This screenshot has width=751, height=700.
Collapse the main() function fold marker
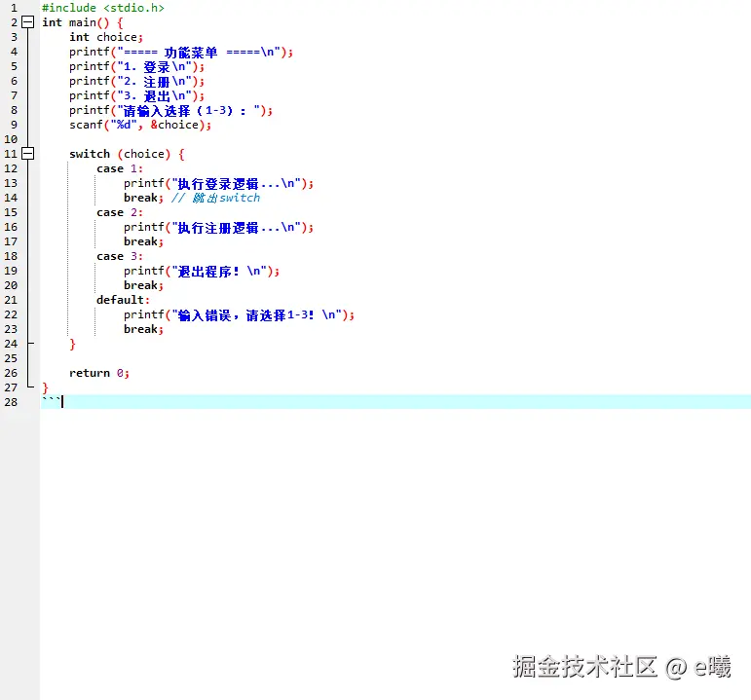pos(28,22)
